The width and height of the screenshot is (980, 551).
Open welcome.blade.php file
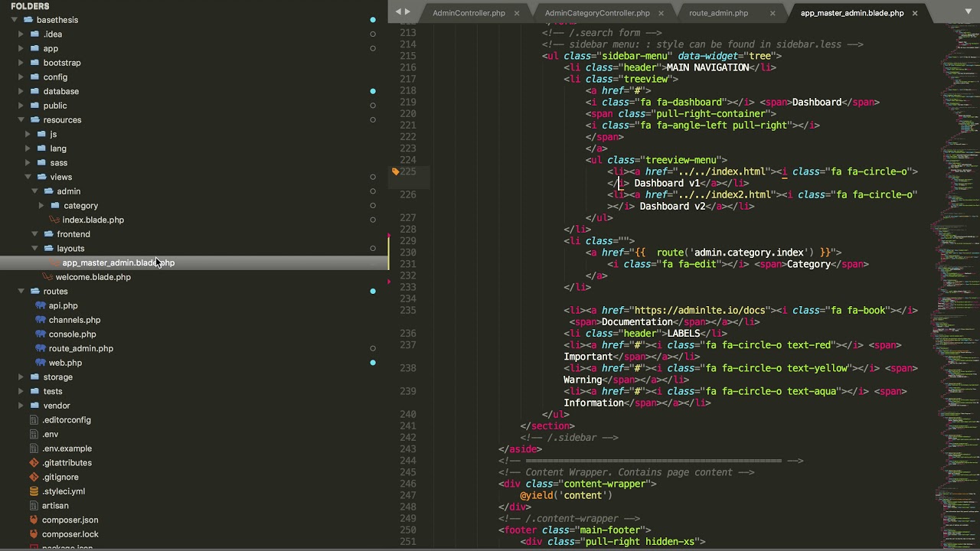(93, 277)
